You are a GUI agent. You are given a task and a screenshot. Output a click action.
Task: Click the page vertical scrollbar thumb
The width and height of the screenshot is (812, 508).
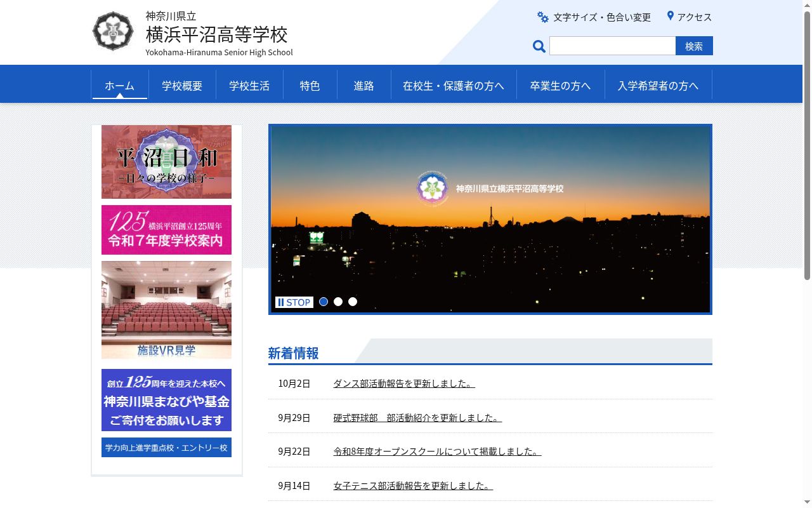807,145
